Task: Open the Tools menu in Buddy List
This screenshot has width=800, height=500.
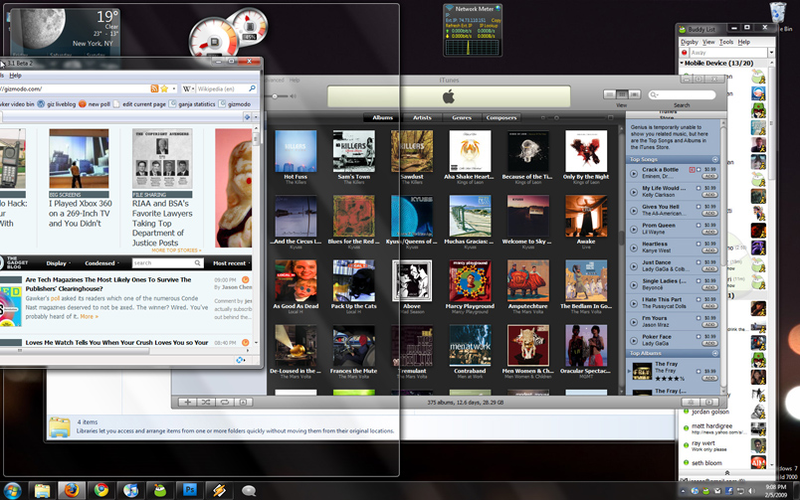Action: click(x=726, y=42)
